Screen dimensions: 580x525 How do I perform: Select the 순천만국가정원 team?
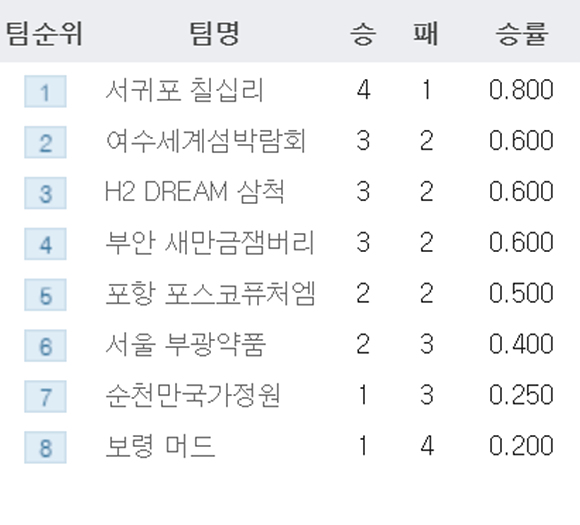tap(193, 395)
